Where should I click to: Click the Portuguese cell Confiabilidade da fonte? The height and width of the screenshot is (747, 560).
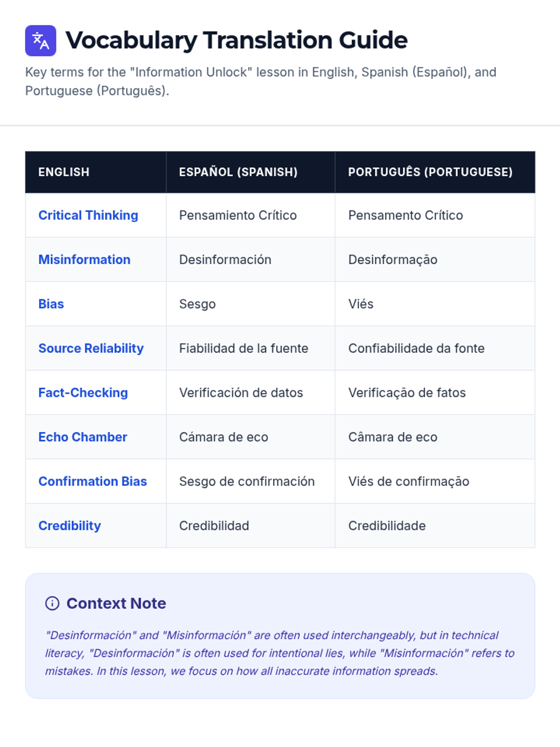tap(416, 348)
